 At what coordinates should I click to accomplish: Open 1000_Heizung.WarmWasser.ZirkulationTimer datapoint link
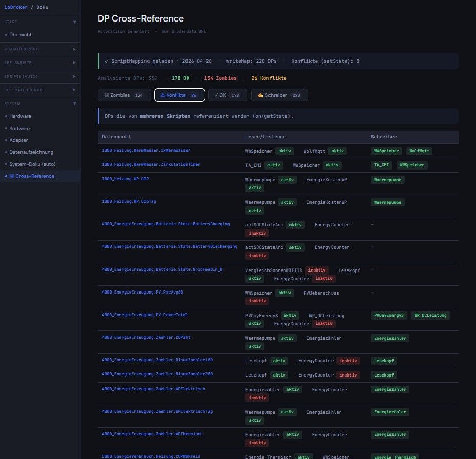(151, 164)
